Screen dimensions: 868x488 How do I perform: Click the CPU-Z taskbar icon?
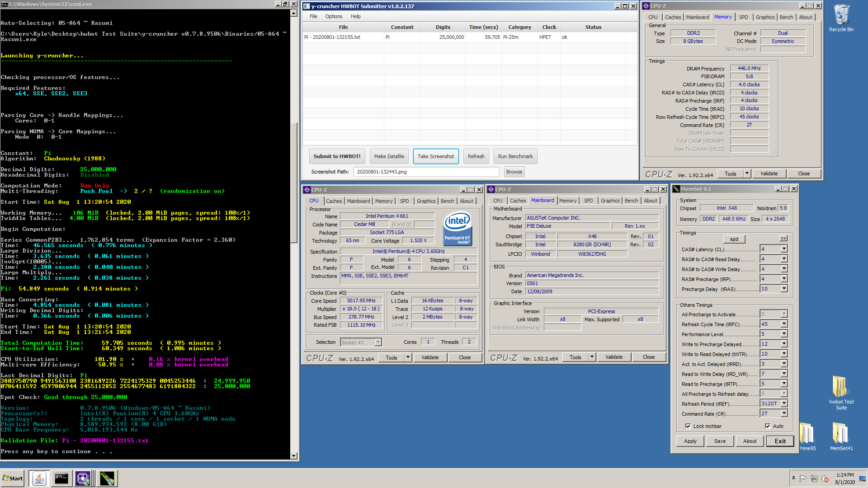84,479
